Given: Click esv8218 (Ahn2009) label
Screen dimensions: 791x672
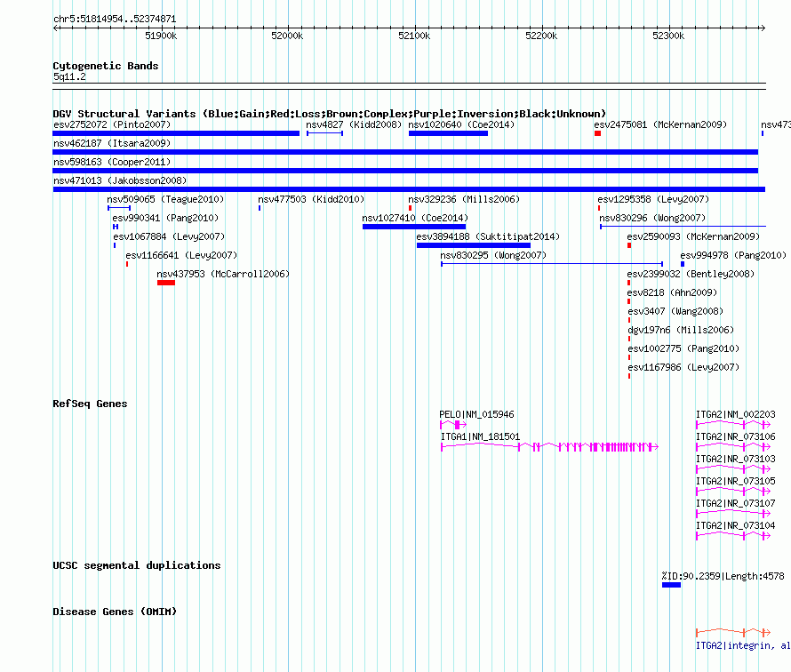Looking at the screenshot, I should (x=673, y=292).
